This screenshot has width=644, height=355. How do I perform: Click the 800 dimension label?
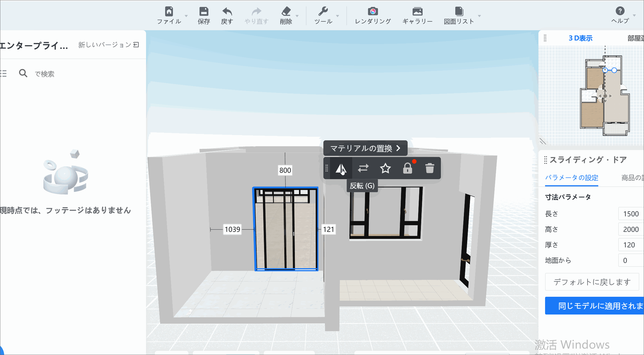pos(285,170)
